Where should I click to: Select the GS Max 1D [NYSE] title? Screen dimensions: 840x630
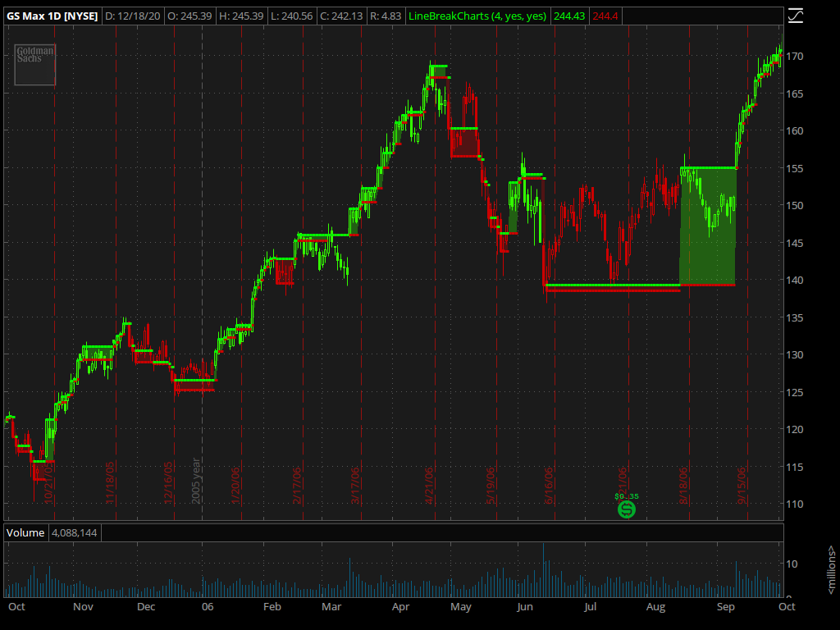(52, 16)
